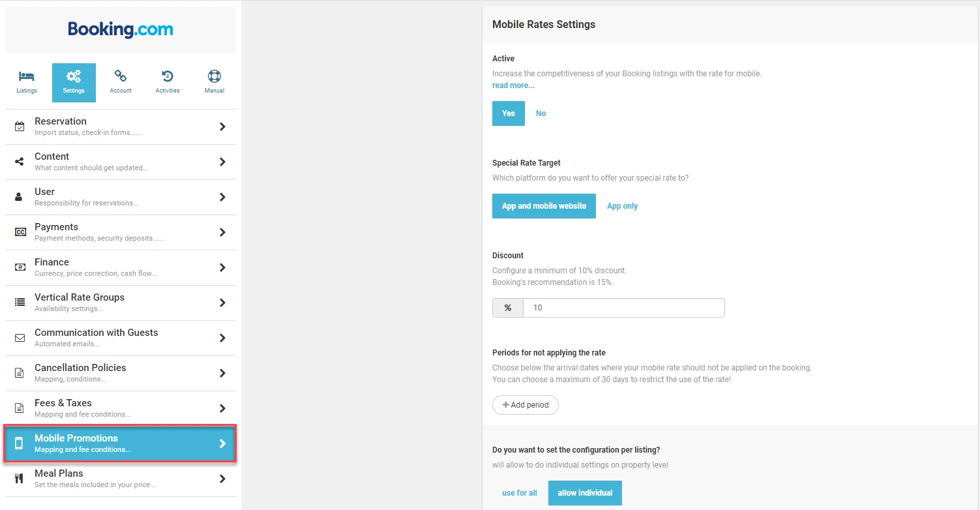Click the Add period button
Image resolution: width=980 pixels, height=510 pixels.
(x=526, y=405)
